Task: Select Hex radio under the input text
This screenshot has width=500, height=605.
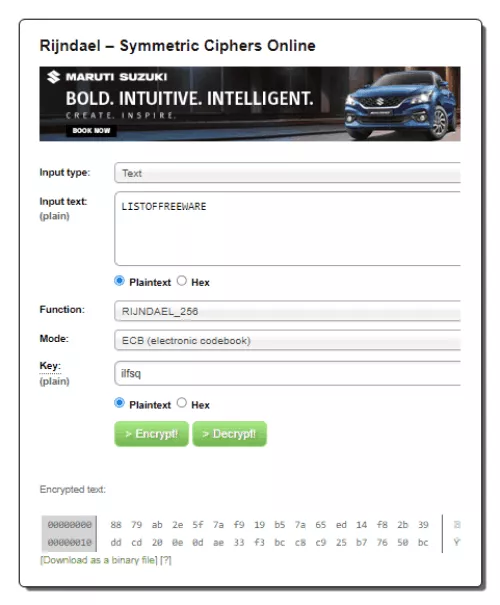Action: click(182, 281)
